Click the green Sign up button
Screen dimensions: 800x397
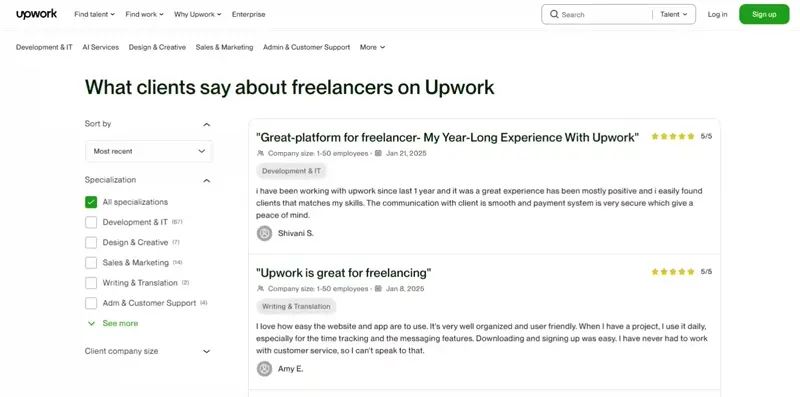764,14
